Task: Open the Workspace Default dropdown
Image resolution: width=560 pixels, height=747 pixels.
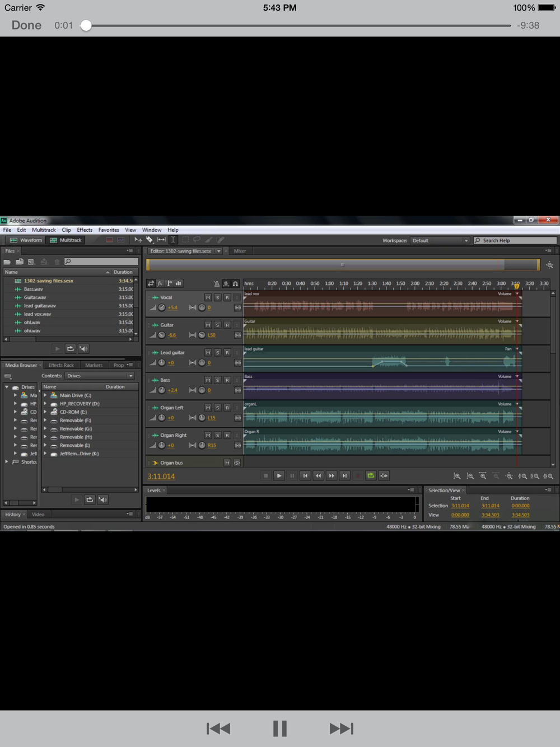Action: (x=440, y=241)
